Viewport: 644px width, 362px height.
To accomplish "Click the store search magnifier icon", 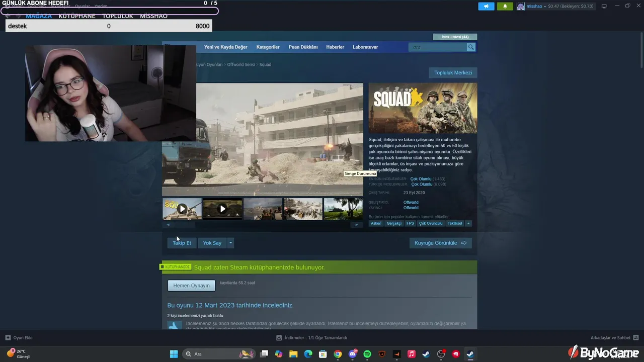I will coord(471,47).
